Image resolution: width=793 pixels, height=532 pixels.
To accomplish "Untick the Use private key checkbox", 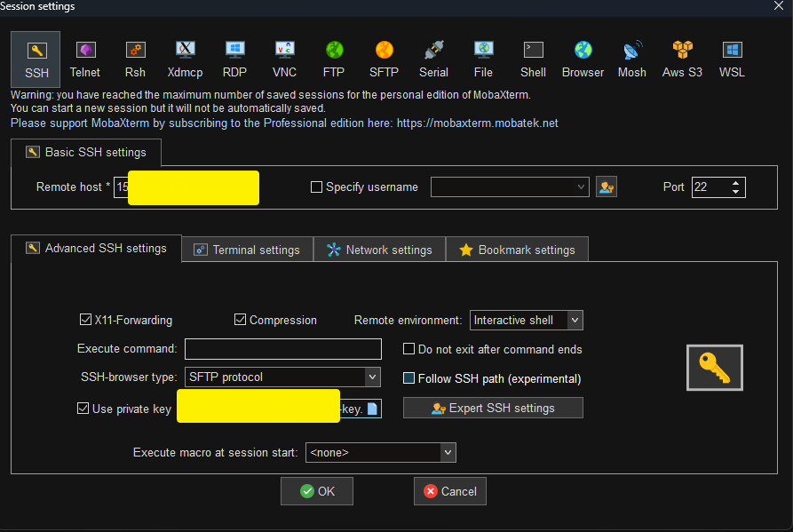I will click(x=83, y=408).
